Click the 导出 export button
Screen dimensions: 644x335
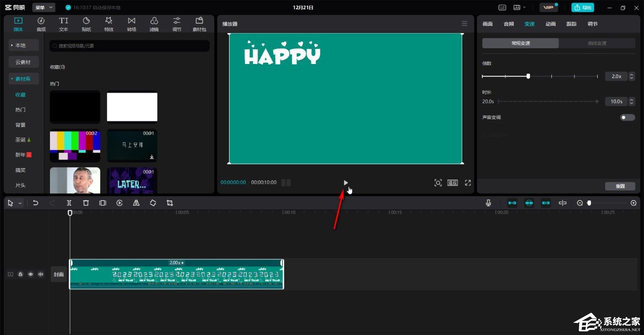[582, 8]
